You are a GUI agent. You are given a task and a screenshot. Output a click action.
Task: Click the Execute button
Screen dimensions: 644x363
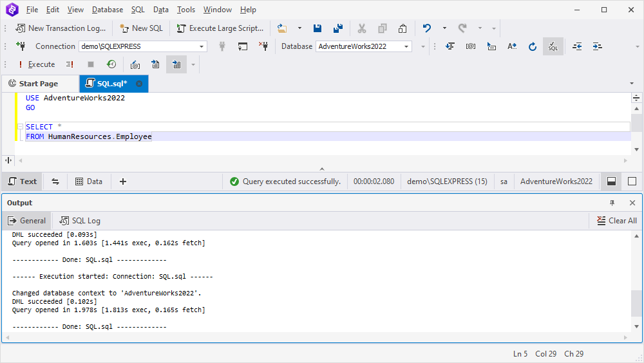point(36,64)
